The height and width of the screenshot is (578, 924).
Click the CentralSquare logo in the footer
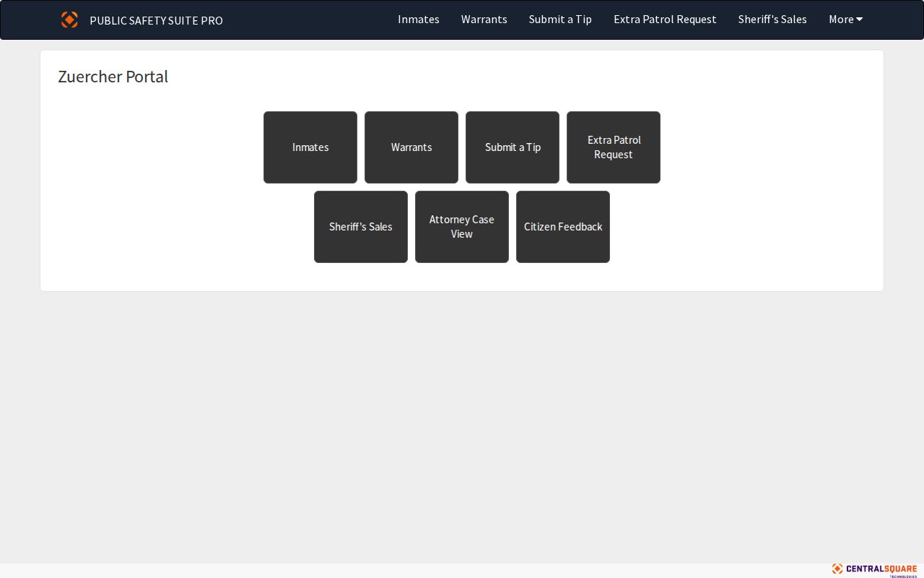point(874,570)
